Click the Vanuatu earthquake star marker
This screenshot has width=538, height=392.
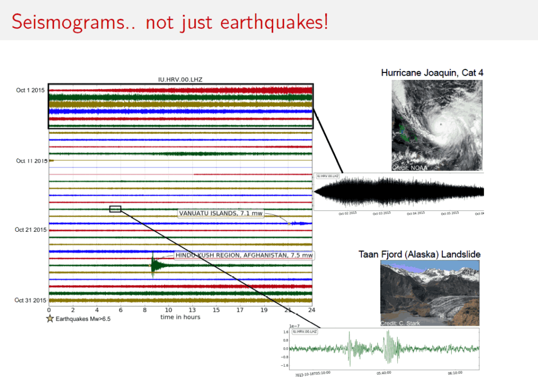click(x=289, y=224)
